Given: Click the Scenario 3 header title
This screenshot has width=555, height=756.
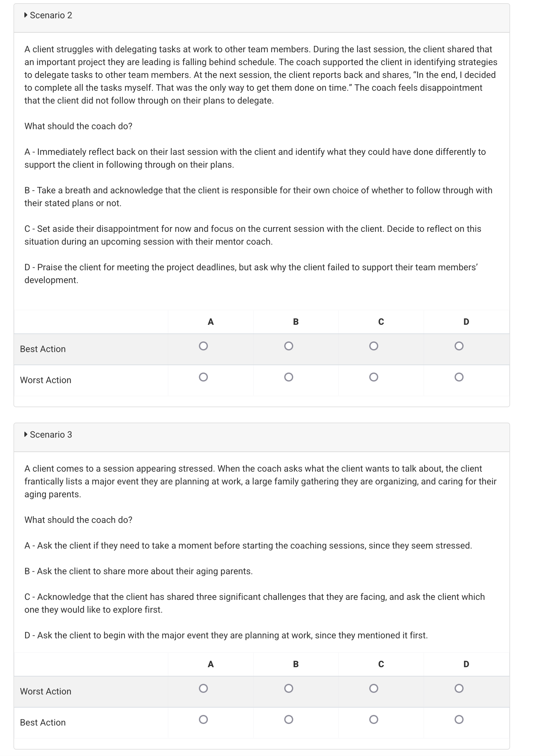Looking at the screenshot, I should [x=51, y=435].
